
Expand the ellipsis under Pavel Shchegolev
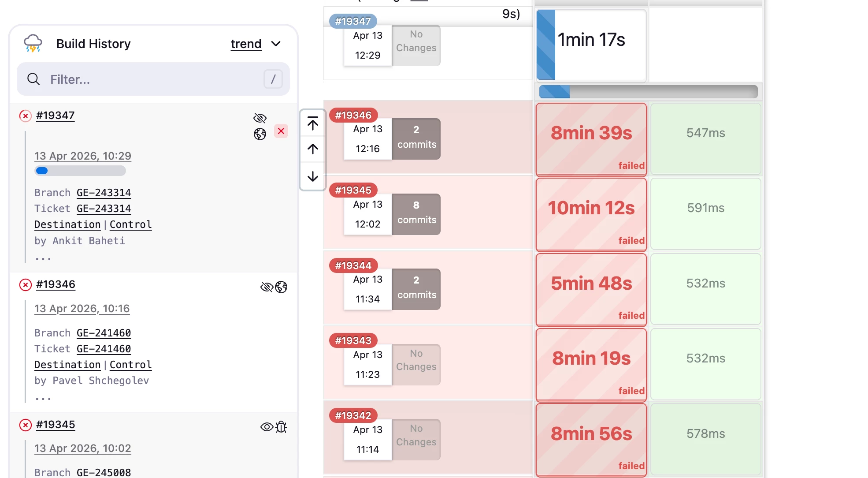pos(43,399)
